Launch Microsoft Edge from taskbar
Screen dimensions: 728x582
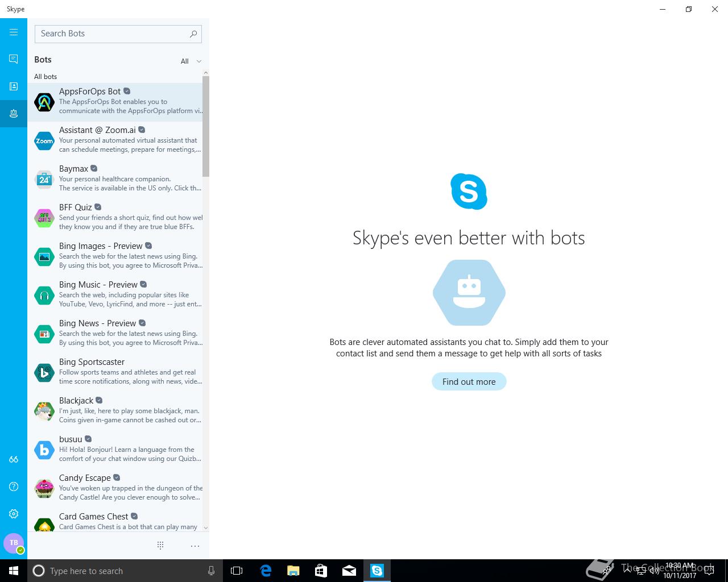(266, 571)
